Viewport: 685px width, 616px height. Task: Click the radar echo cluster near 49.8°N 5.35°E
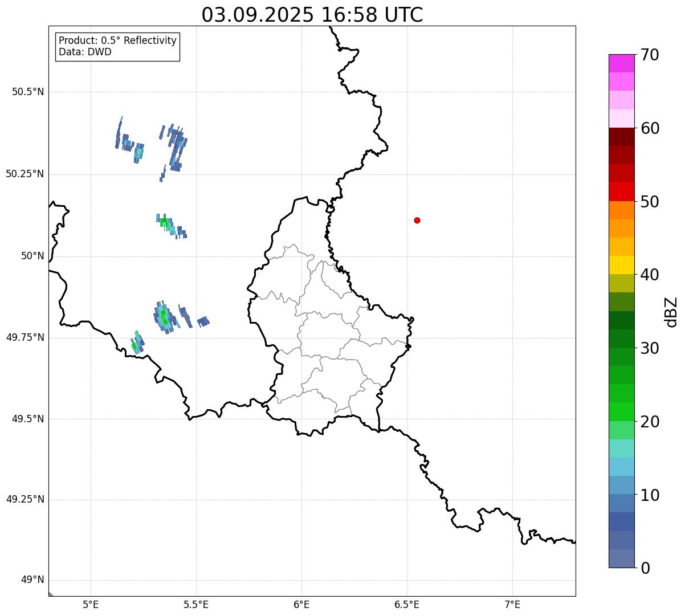(x=166, y=317)
